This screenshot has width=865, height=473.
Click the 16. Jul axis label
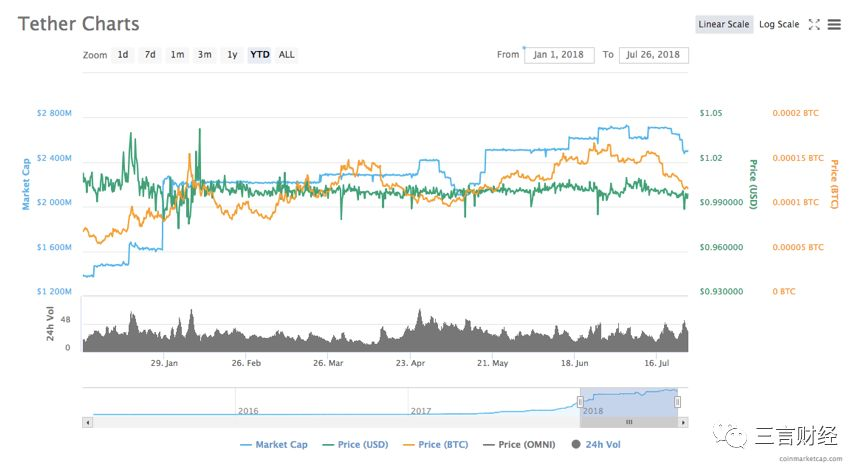(657, 363)
